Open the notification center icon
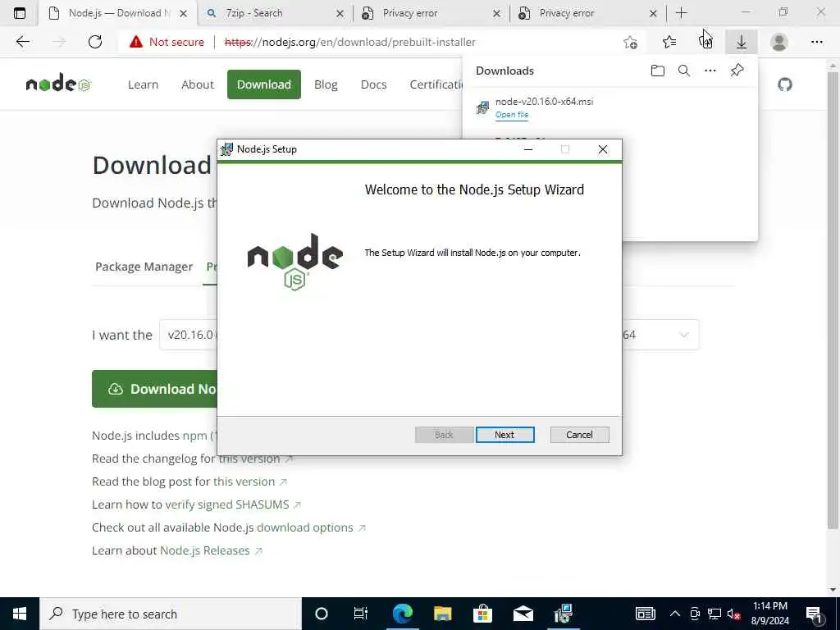This screenshot has width=840, height=630. 815,614
